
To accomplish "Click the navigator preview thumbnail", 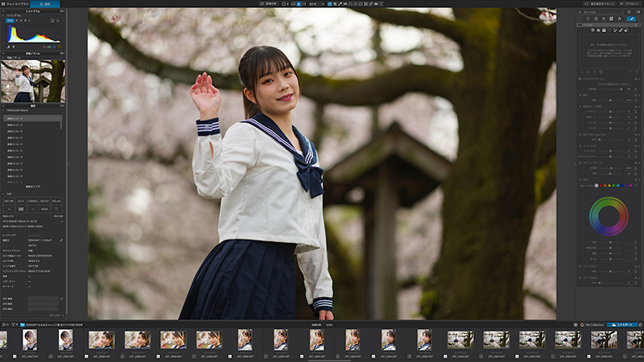I will (x=33, y=81).
